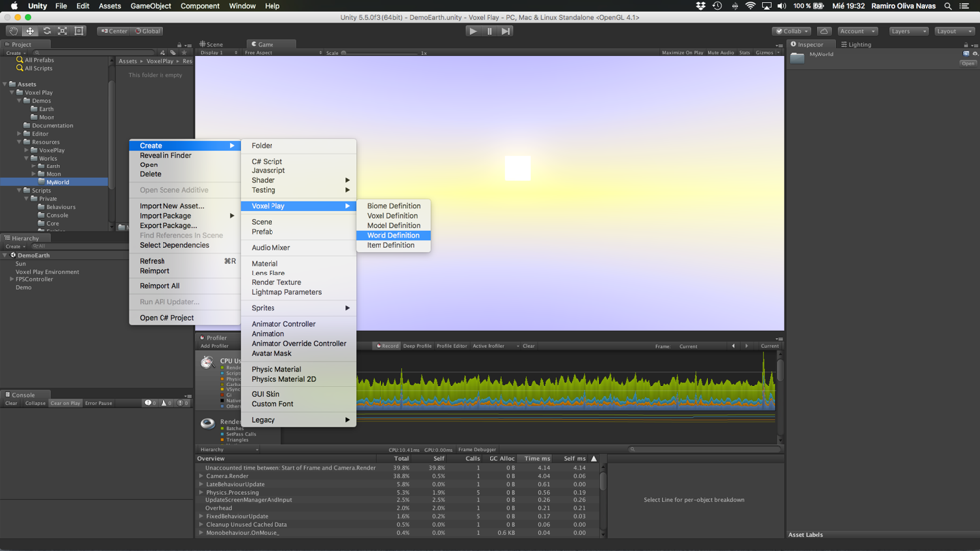Open Unity cloud services icon
Screen dimensions: 980x551
pos(824,31)
